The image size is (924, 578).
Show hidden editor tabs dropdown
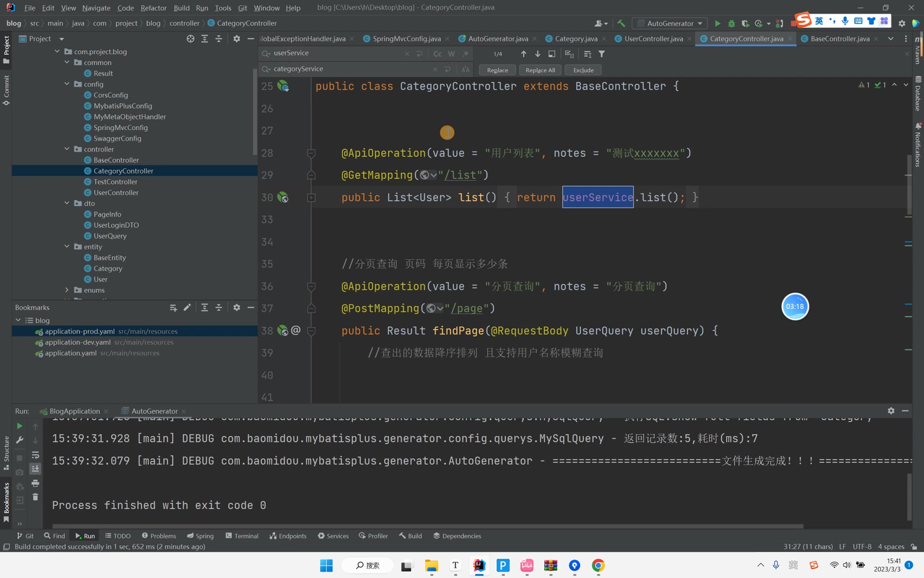(x=890, y=39)
